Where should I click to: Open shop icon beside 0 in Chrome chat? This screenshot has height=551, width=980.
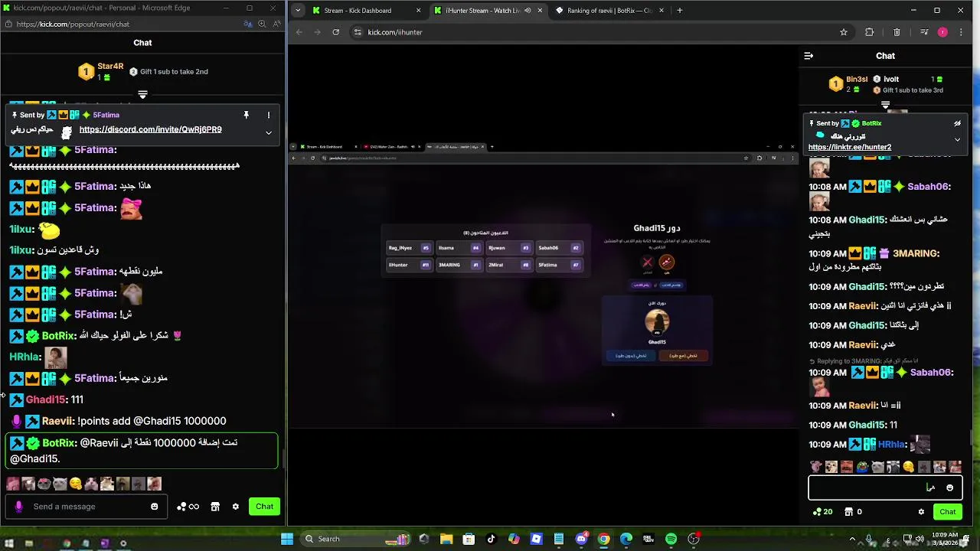point(849,512)
